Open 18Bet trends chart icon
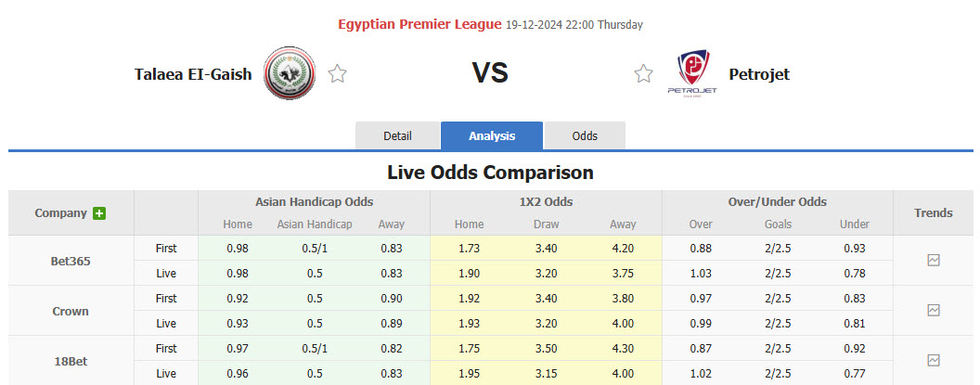 tap(934, 360)
